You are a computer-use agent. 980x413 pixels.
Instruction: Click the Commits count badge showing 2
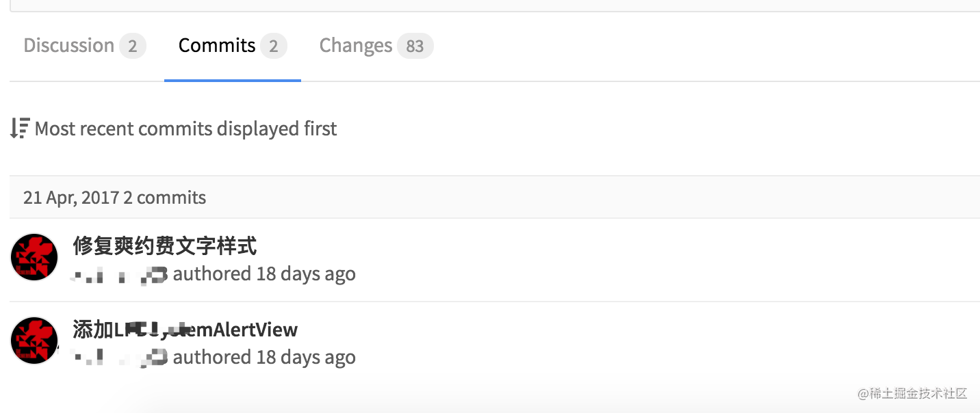(x=274, y=46)
